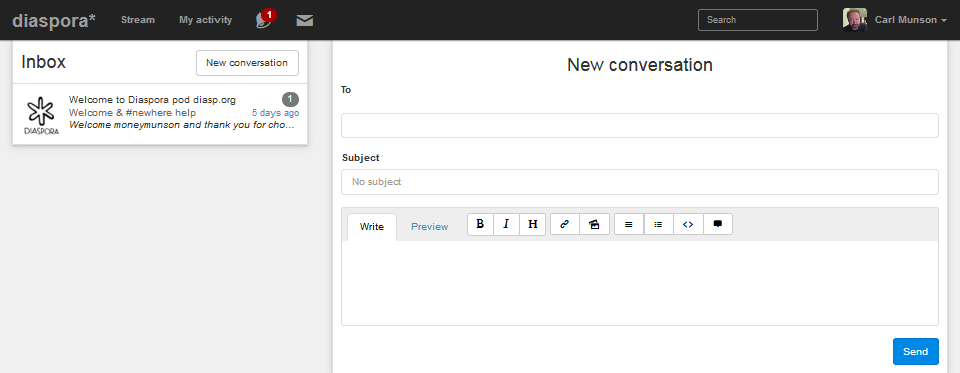Switch to the Write tab

click(372, 227)
